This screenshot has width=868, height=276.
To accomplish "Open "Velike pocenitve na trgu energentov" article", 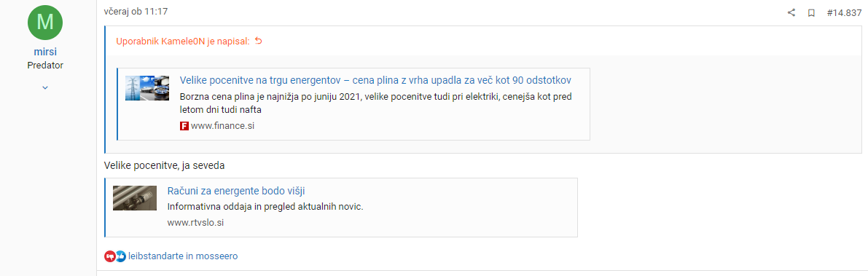I will point(375,80).
